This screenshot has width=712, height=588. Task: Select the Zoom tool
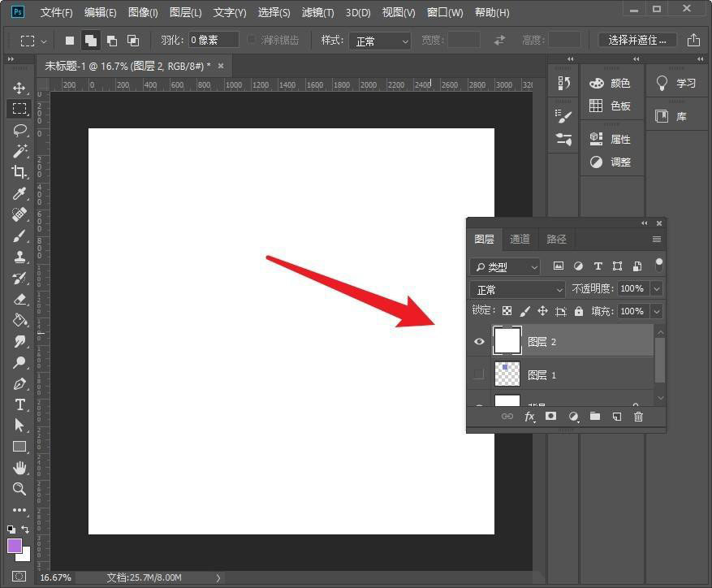[19, 489]
